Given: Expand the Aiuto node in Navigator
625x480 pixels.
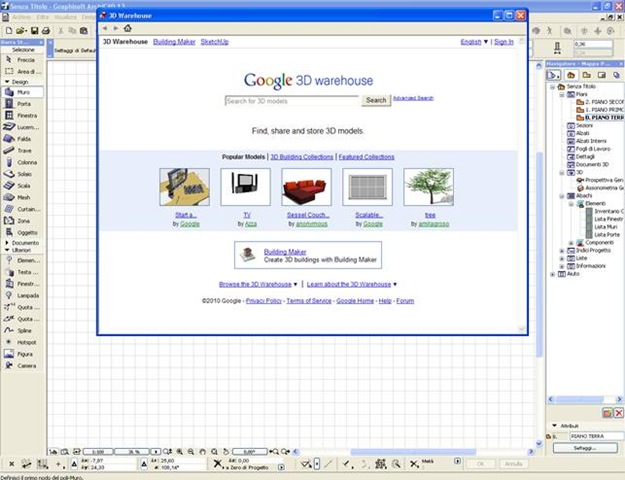Looking at the screenshot, I should click(x=552, y=274).
